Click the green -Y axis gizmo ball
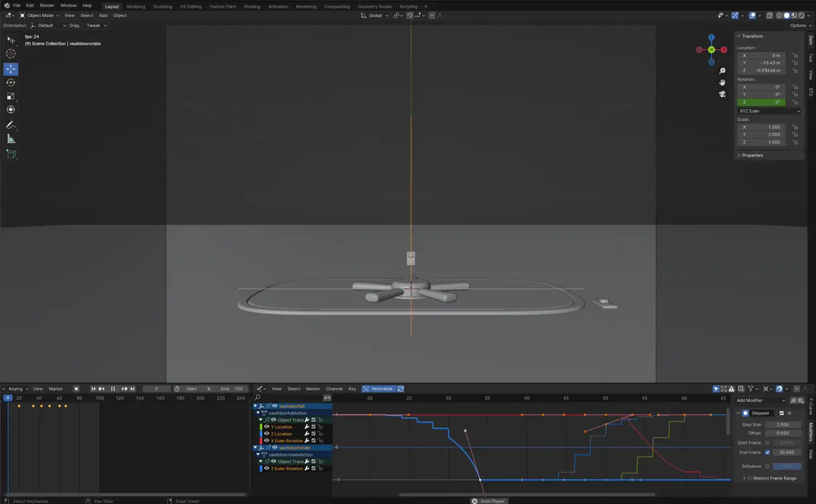Viewport: 816px width, 504px height. 711,50
